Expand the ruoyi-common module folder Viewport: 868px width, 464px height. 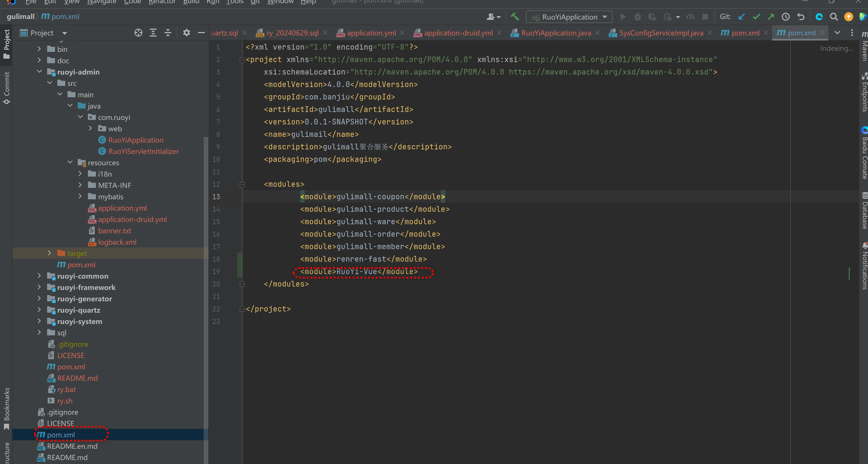(39, 276)
